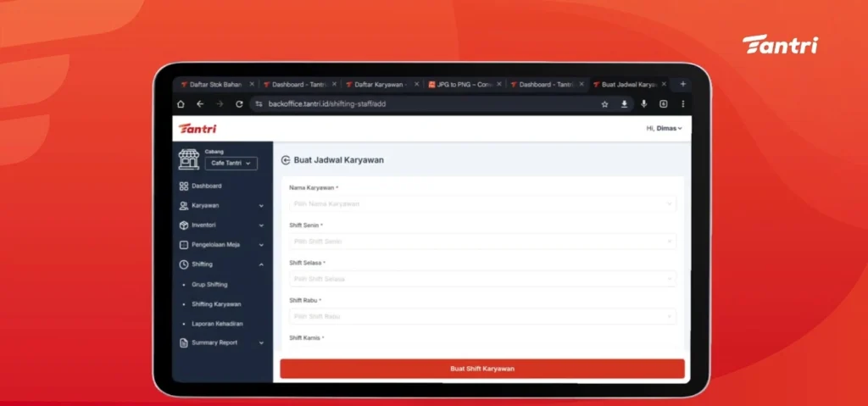
Task: Open the Pilih Shift Selasa dropdown
Action: [x=482, y=279]
